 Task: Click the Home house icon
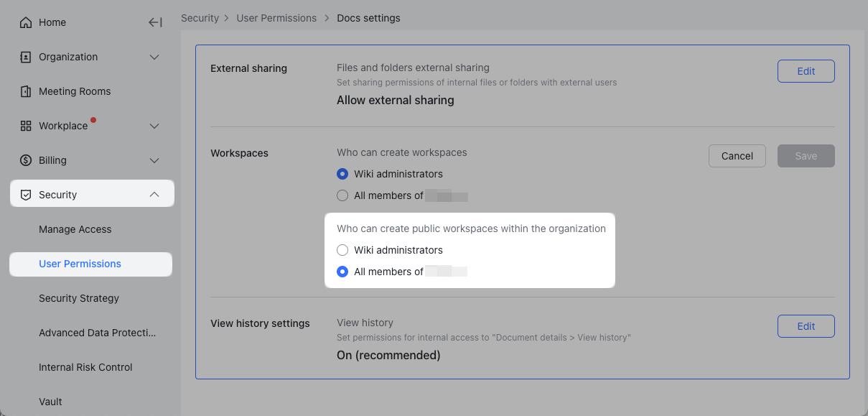pos(26,22)
